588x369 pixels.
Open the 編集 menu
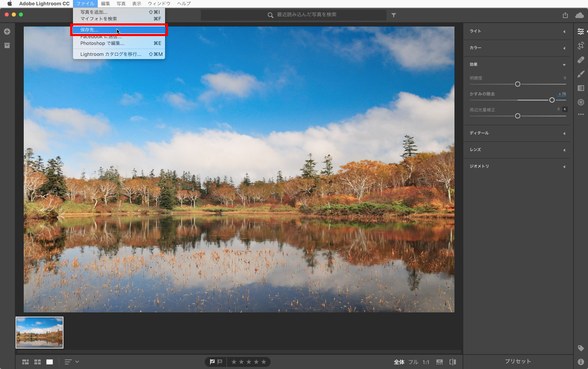click(x=106, y=4)
